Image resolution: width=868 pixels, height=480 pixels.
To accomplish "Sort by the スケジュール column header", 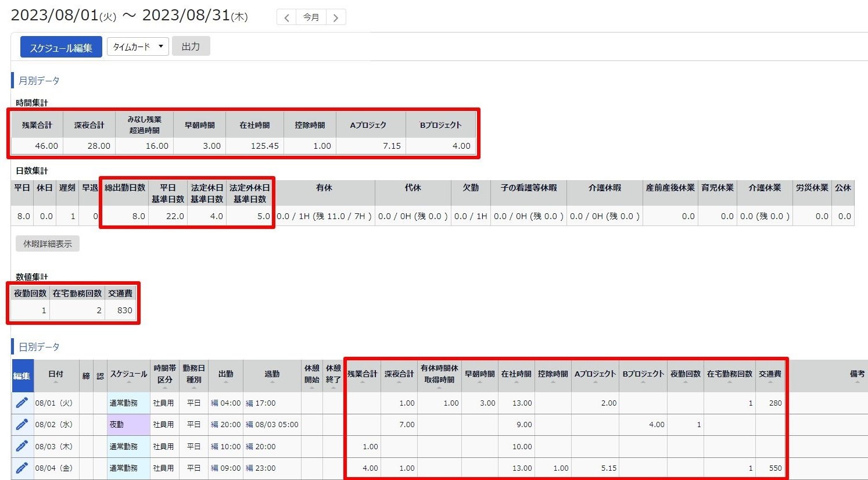I will pos(128,375).
